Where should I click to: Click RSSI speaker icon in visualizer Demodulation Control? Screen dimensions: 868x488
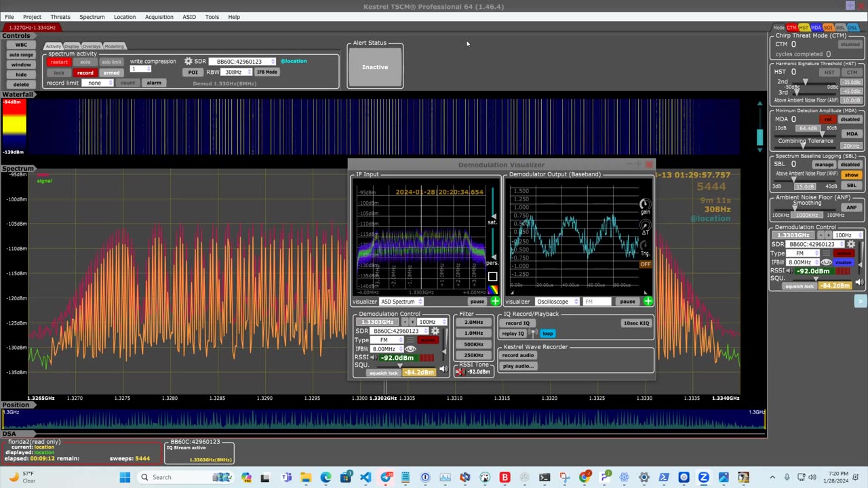[374, 357]
